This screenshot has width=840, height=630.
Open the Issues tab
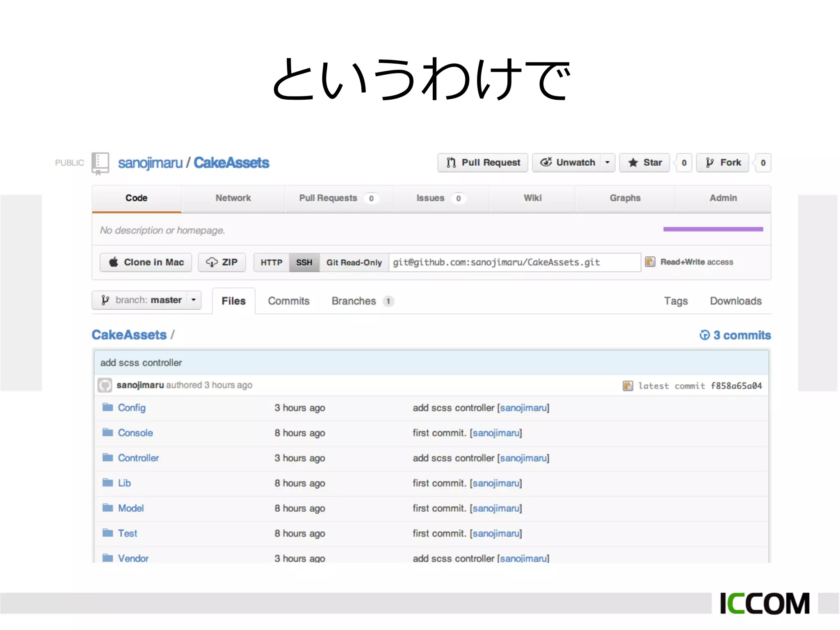(x=441, y=198)
